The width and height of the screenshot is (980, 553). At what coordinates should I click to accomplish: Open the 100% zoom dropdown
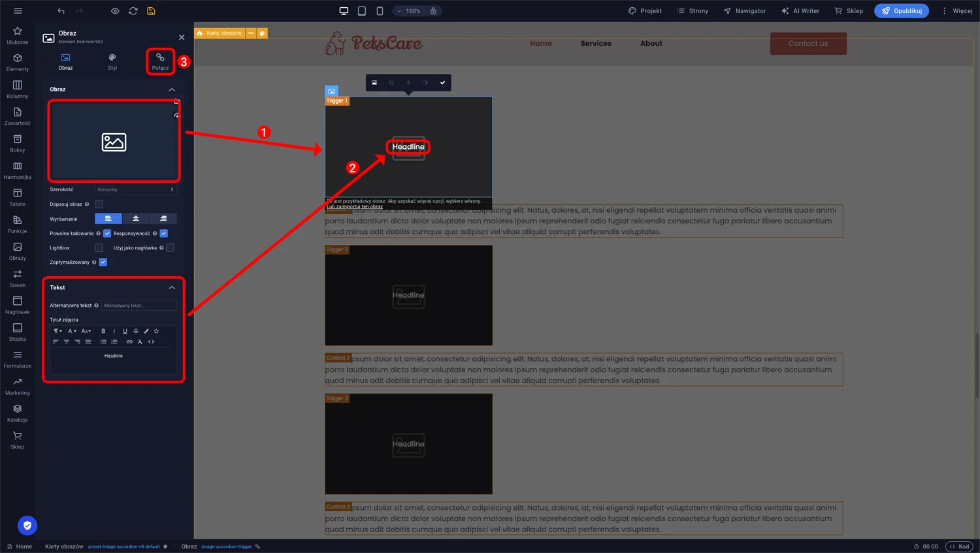pyautogui.click(x=409, y=11)
